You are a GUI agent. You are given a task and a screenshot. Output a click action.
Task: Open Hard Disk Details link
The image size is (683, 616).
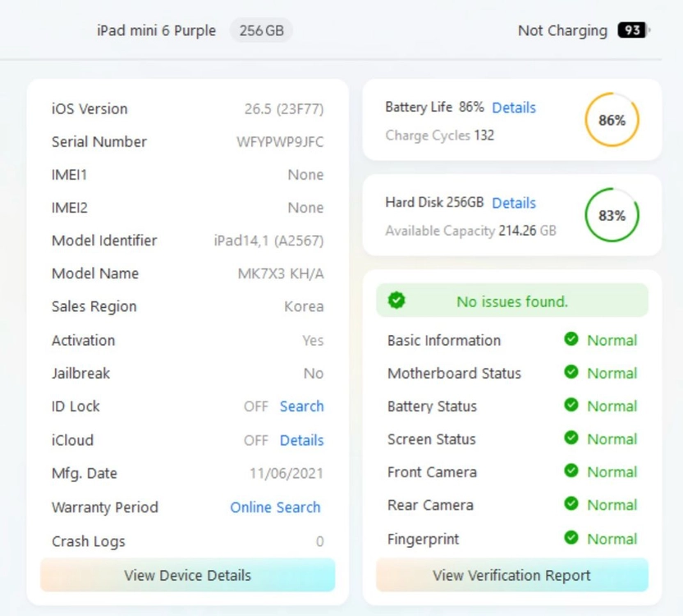tap(514, 203)
